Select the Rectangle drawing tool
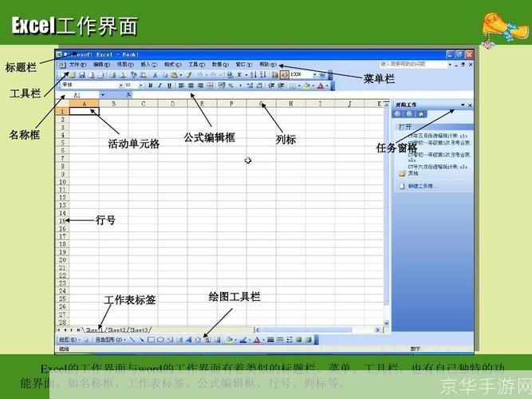The image size is (532, 399). coord(150,339)
